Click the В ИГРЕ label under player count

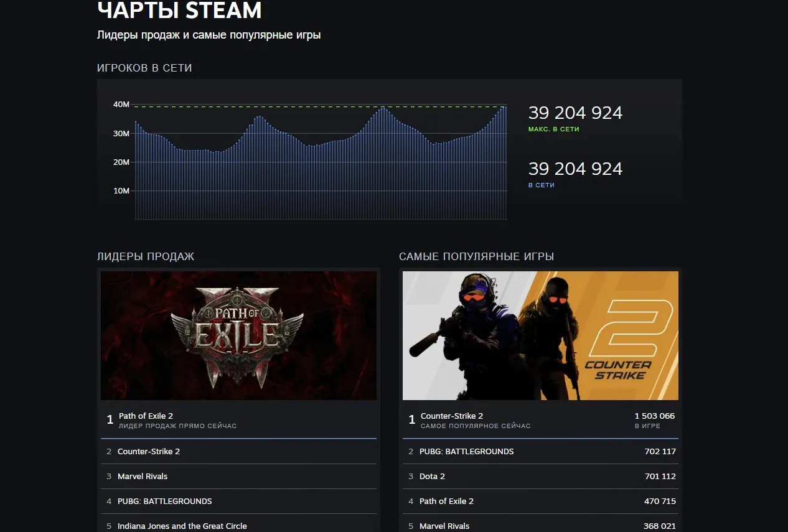[647, 426]
